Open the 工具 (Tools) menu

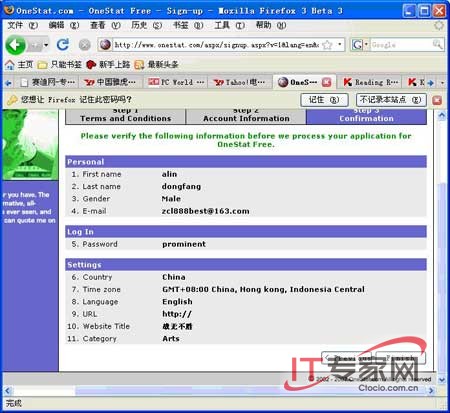(x=229, y=25)
